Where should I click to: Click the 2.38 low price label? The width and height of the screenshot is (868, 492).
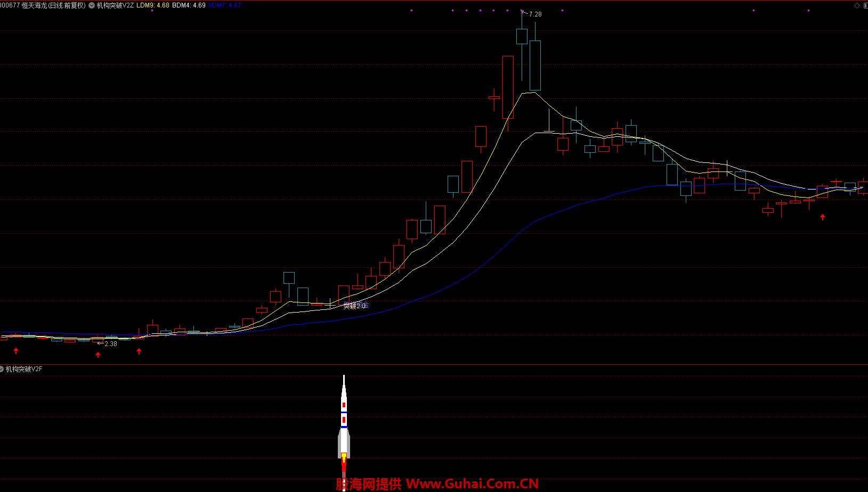pyautogui.click(x=111, y=344)
